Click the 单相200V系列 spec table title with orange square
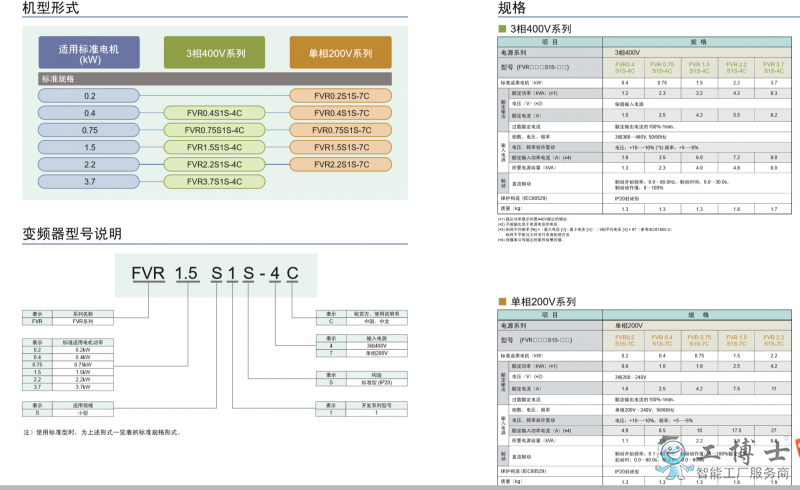 (x=537, y=302)
